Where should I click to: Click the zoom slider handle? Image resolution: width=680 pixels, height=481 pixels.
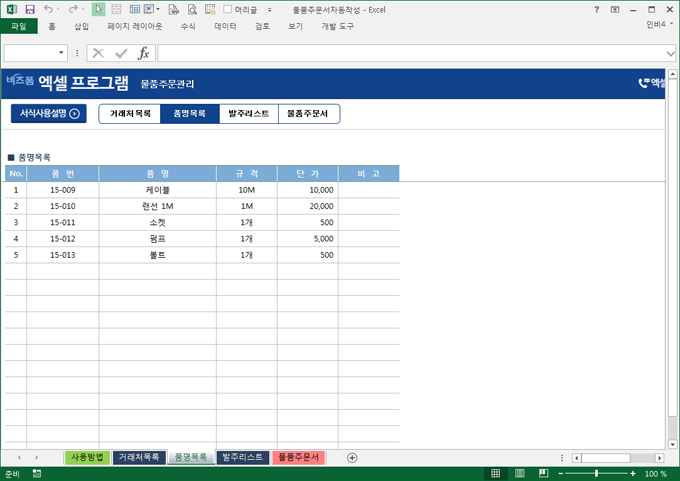pyautogui.click(x=597, y=474)
